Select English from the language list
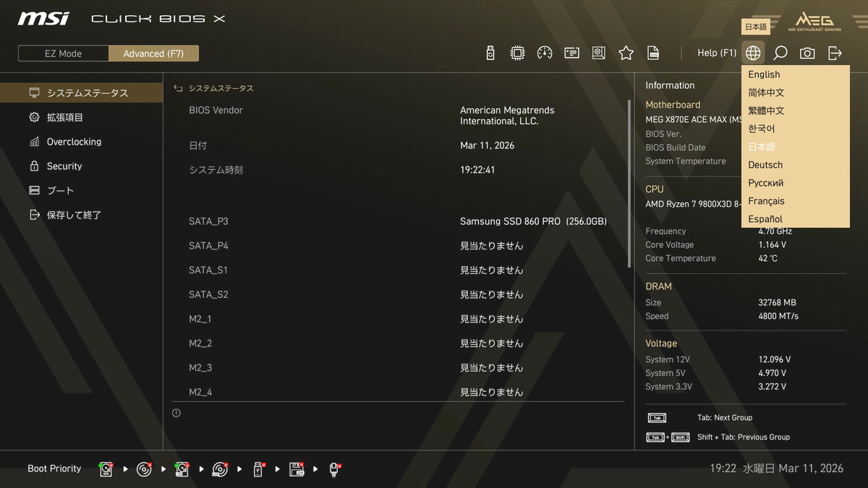Image resolution: width=868 pixels, height=488 pixels. pyautogui.click(x=764, y=74)
